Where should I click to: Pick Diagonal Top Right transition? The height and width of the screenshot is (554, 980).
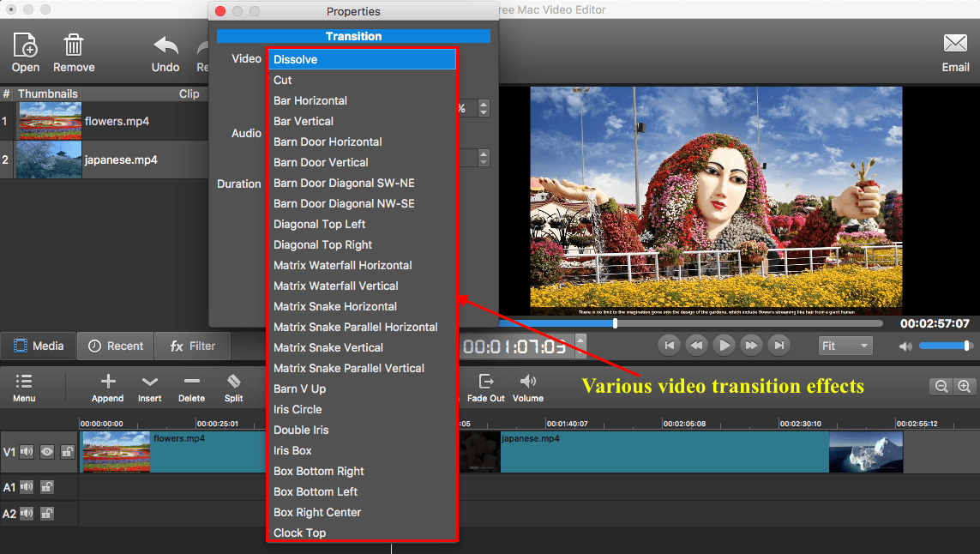click(362, 245)
